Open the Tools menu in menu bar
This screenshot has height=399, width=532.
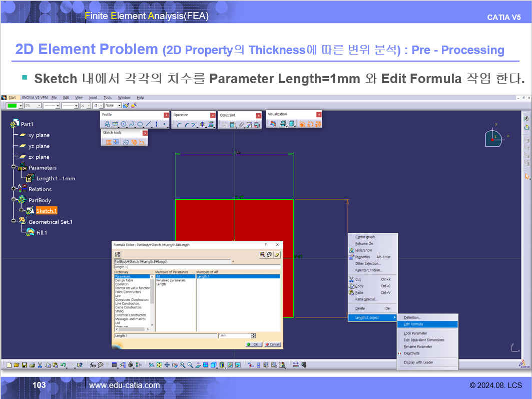pos(108,97)
